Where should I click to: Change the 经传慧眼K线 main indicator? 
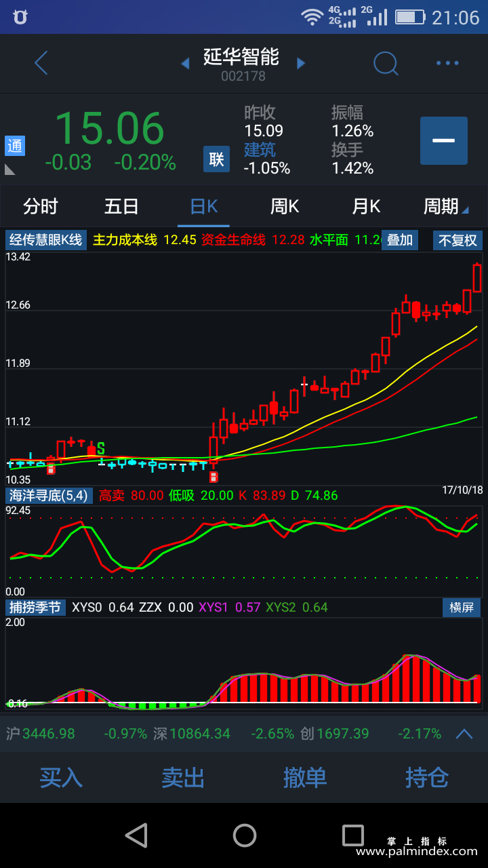tap(46, 240)
